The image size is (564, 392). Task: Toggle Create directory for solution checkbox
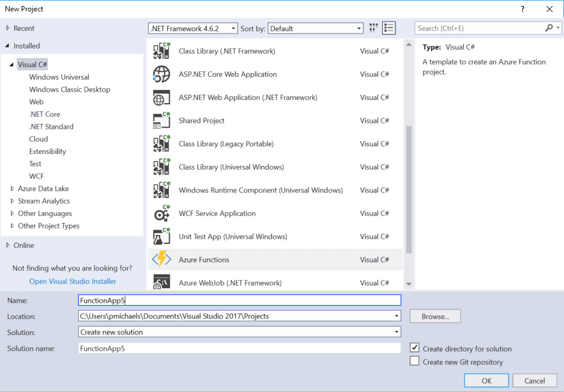pos(415,348)
